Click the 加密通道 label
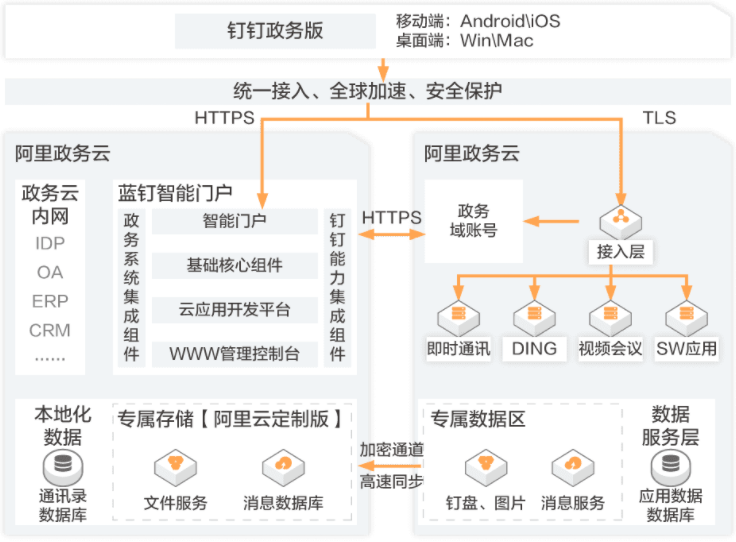736x542 pixels. tap(391, 450)
